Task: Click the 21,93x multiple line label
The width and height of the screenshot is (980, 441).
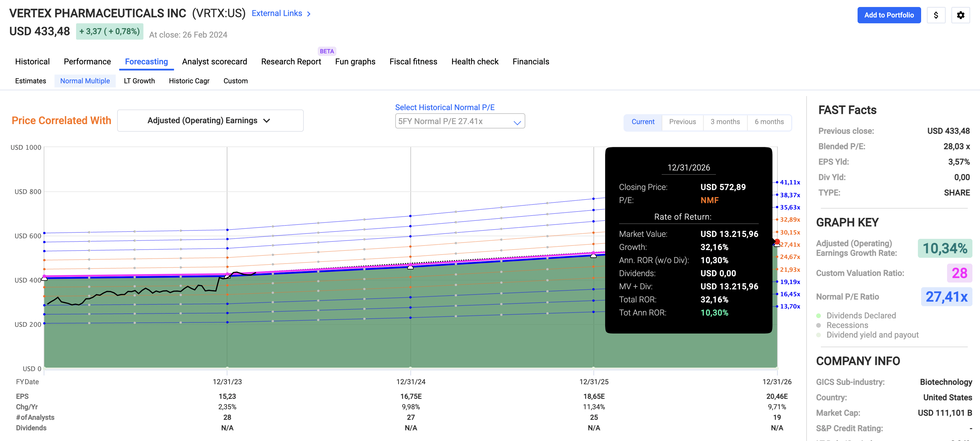Action: tap(790, 269)
